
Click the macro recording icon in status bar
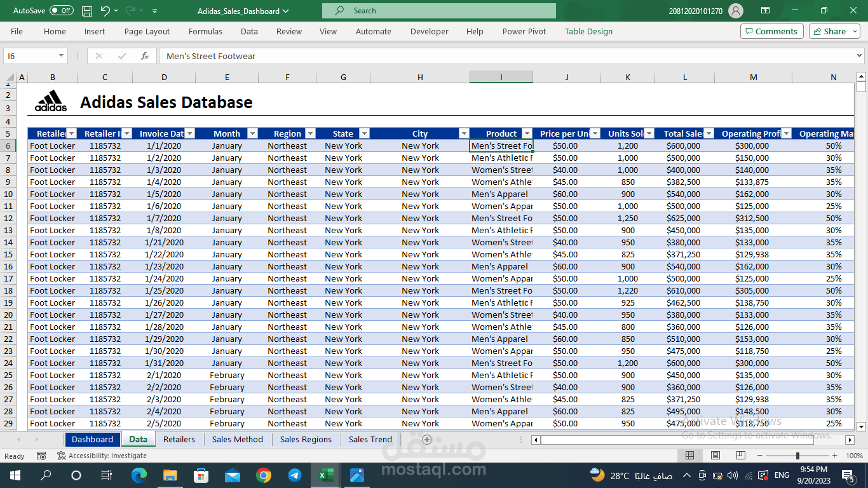41,456
